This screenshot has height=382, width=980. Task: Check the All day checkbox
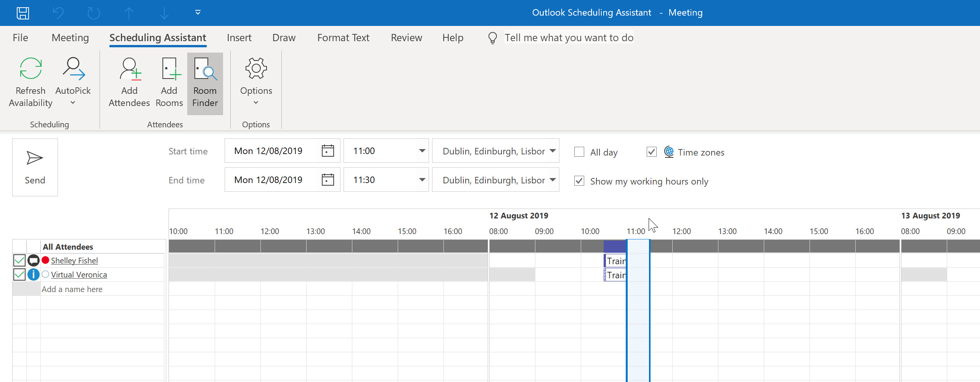point(579,152)
